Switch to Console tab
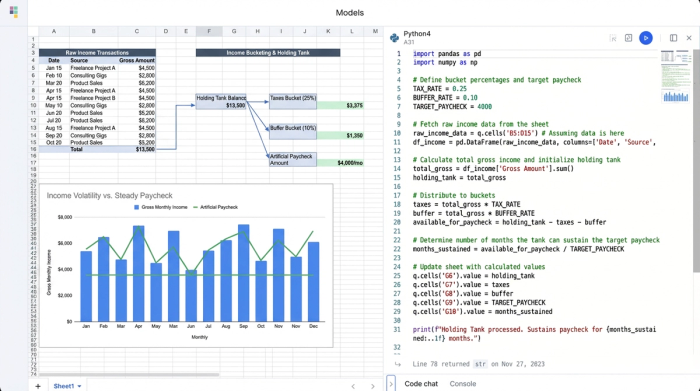 click(x=462, y=383)
